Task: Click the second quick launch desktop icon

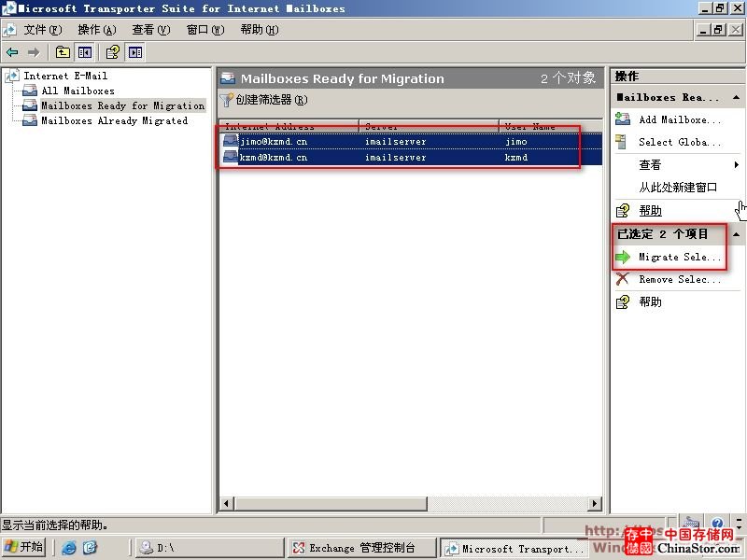Action: pos(90,548)
